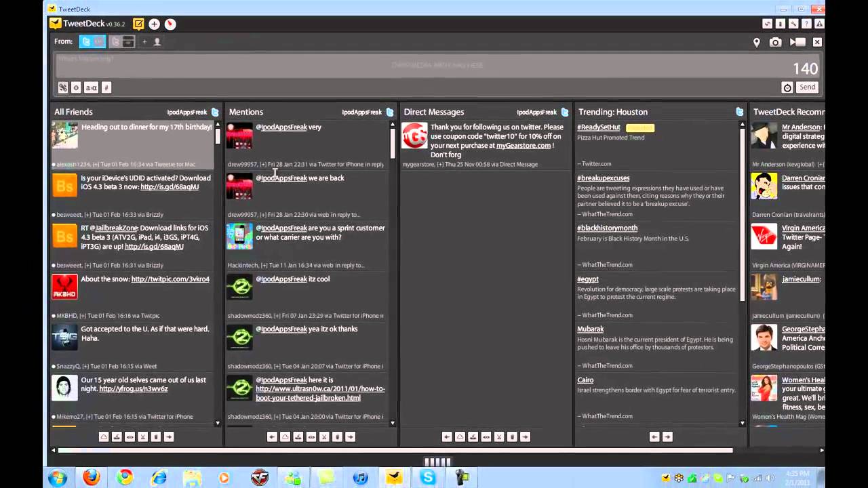
Task: Click the #ReadySetHut promoted trend
Action: click(x=599, y=127)
